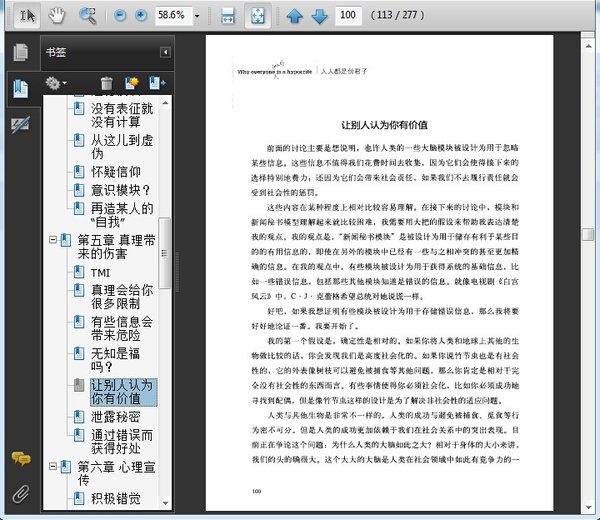Jump to bookmark 泄露秘密
Screen dimensions: 600x520
(x=116, y=417)
